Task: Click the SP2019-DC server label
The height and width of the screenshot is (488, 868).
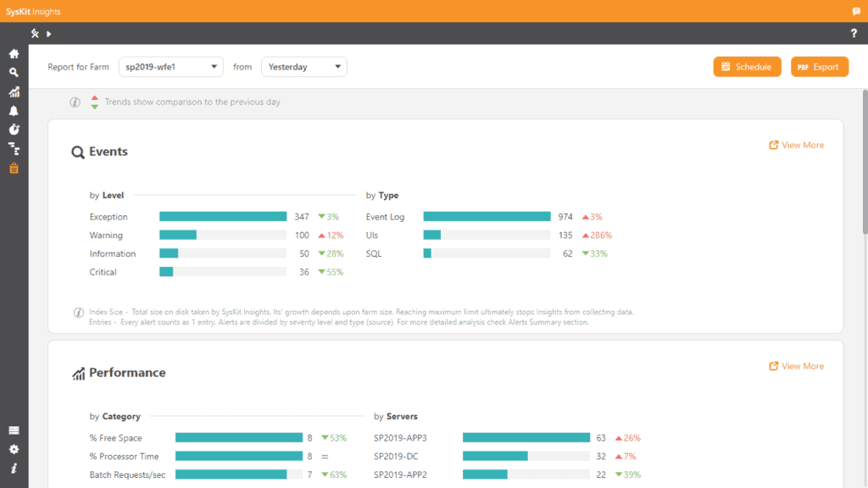Action: coord(396,457)
